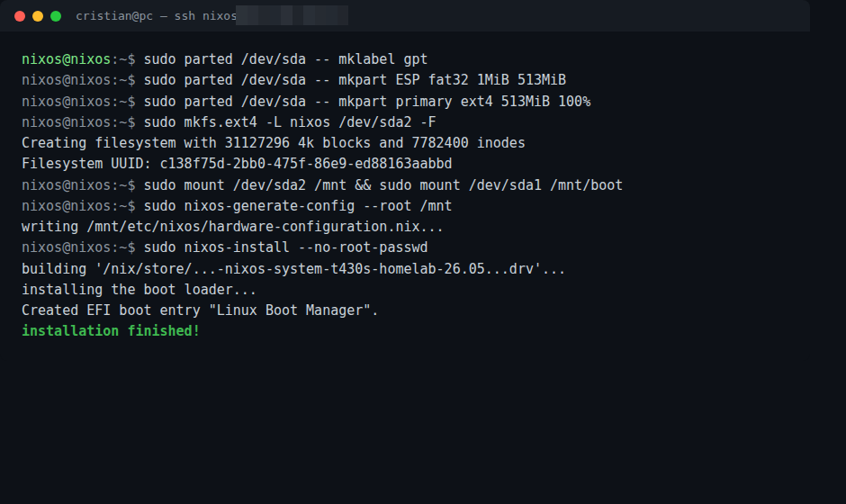Click the window title 'cristian@pc — ssh nixos'

click(x=156, y=16)
